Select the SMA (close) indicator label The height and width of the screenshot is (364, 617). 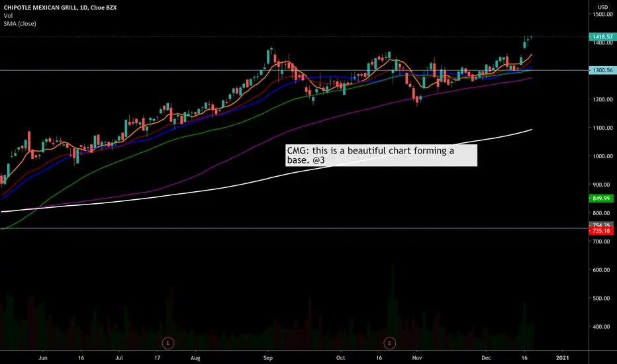20,24
